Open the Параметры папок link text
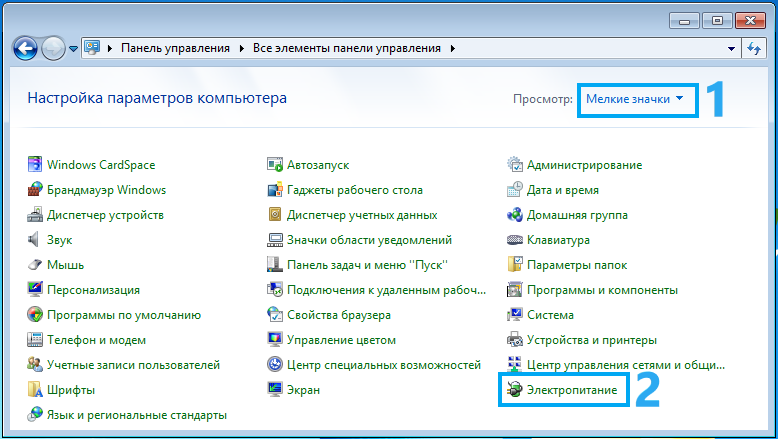The image size is (778, 439). (x=577, y=264)
